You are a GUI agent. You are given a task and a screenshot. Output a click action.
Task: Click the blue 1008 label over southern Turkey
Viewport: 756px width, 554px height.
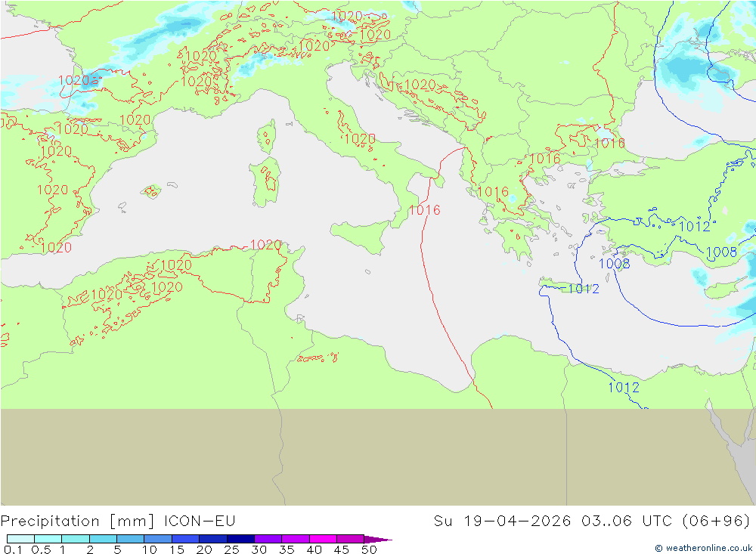pos(721,252)
